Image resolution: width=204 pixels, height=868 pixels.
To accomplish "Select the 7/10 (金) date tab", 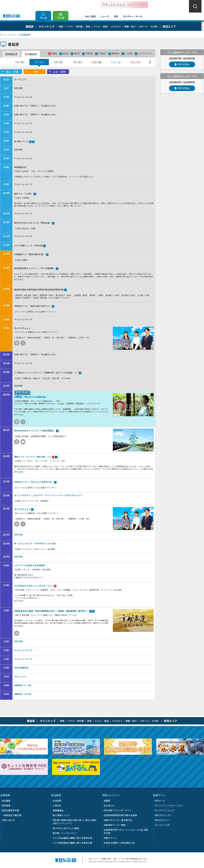I will [x=97, y=62].
